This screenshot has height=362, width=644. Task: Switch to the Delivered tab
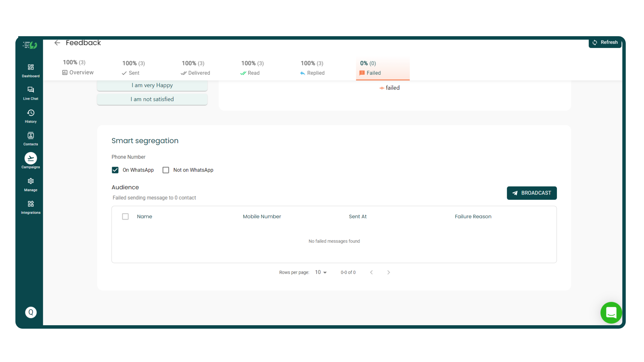pyautogui.click(x=195, y=68)
